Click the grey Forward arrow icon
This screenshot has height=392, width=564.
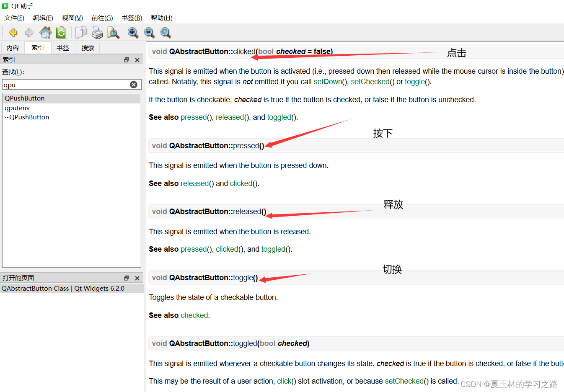click(x=29, y=33)
